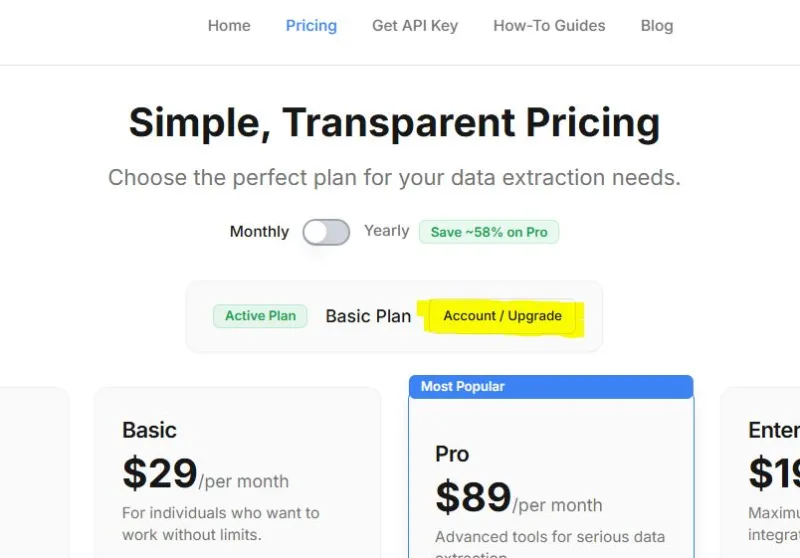Navigate to How-To Guides
Screen dimensions: 800x558
549,26
